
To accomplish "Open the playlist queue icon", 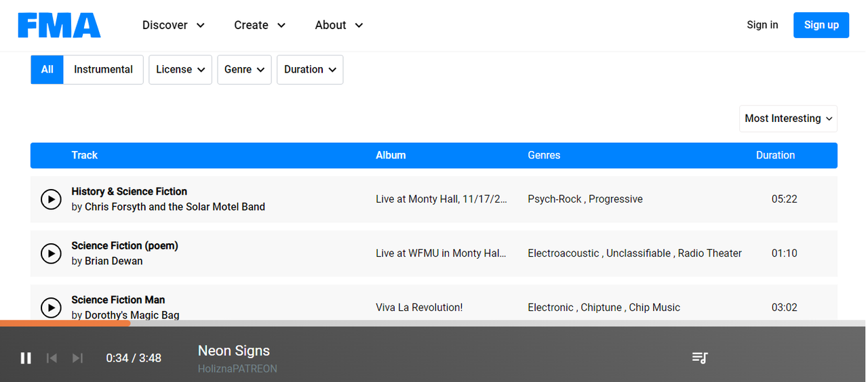I will 700,358.
